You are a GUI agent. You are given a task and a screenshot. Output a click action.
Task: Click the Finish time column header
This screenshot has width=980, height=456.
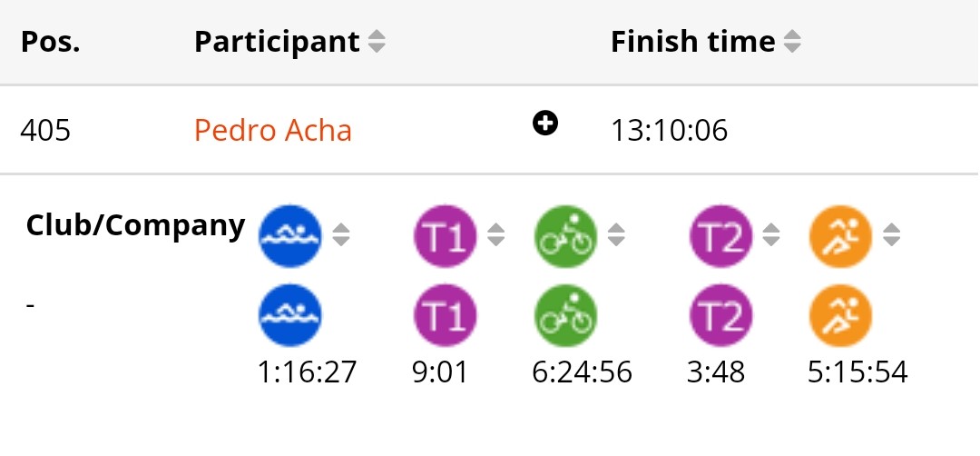pyautogui.click(x=692, y=42)
